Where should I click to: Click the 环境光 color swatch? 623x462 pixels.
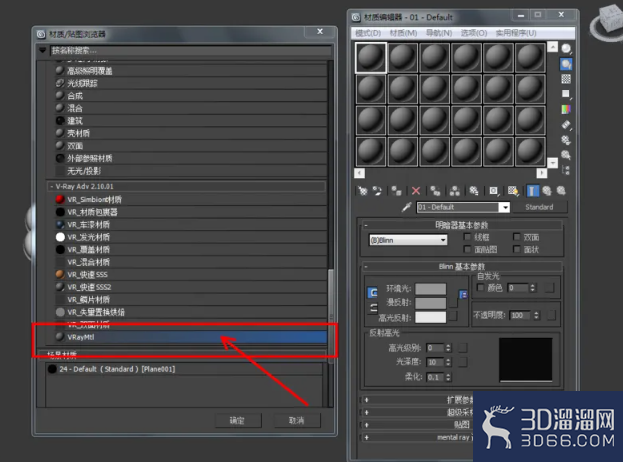[x=431, y=288]
